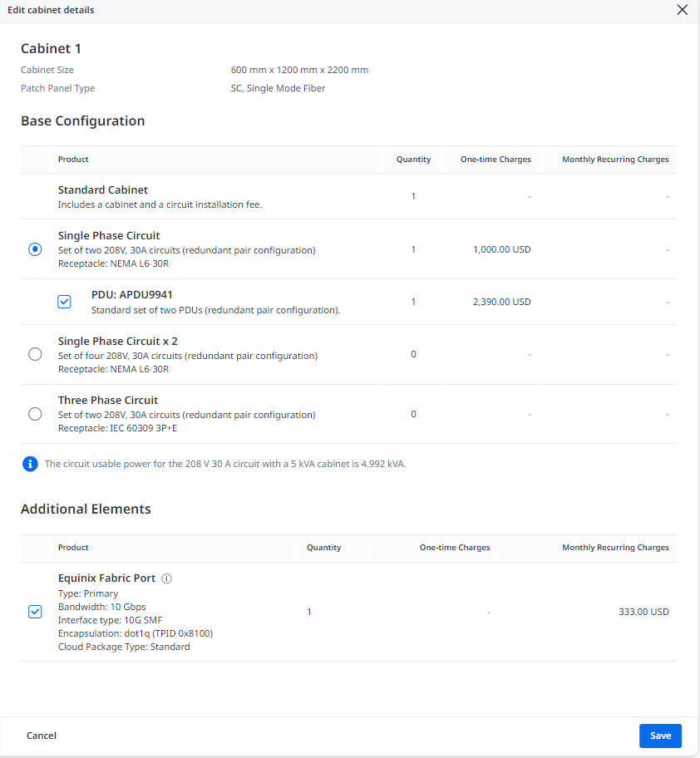Uncheck the PDU: APDU9941 checkbox
Image resolution: width=700 pixels, height=758 pixels.
pyautogui.click(x=64, y=302)
